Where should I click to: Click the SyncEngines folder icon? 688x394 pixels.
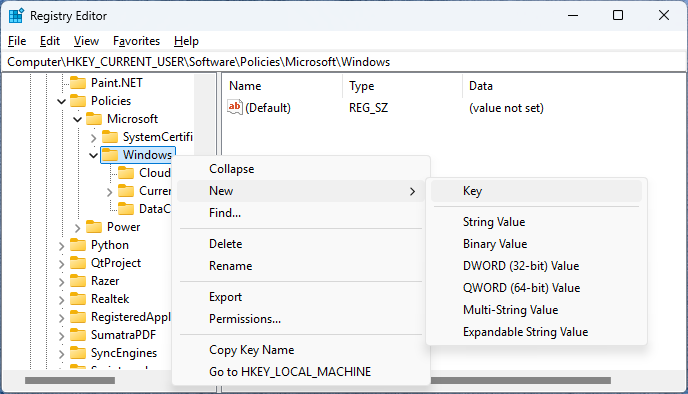(x=78, y=352)
